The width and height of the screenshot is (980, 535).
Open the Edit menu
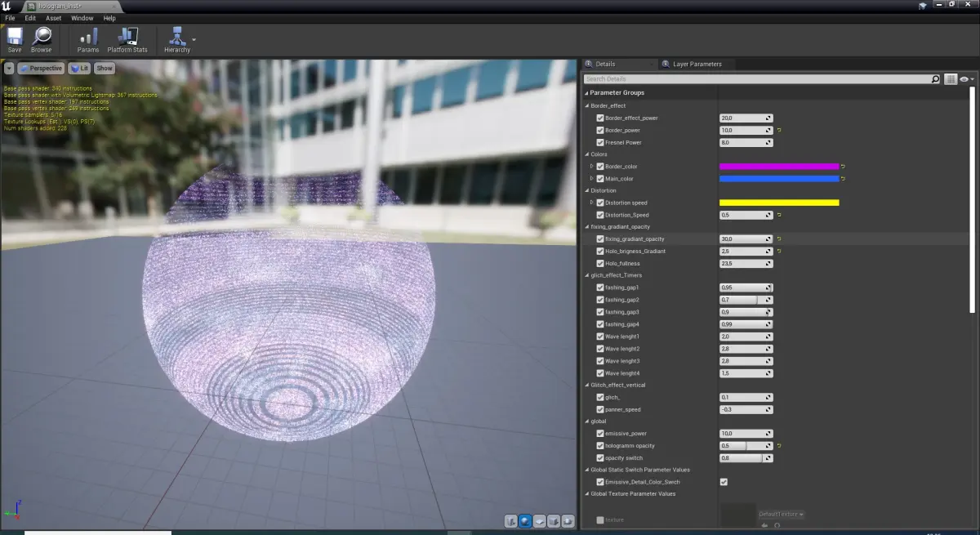pyautogui.click(x=30, y=17)
